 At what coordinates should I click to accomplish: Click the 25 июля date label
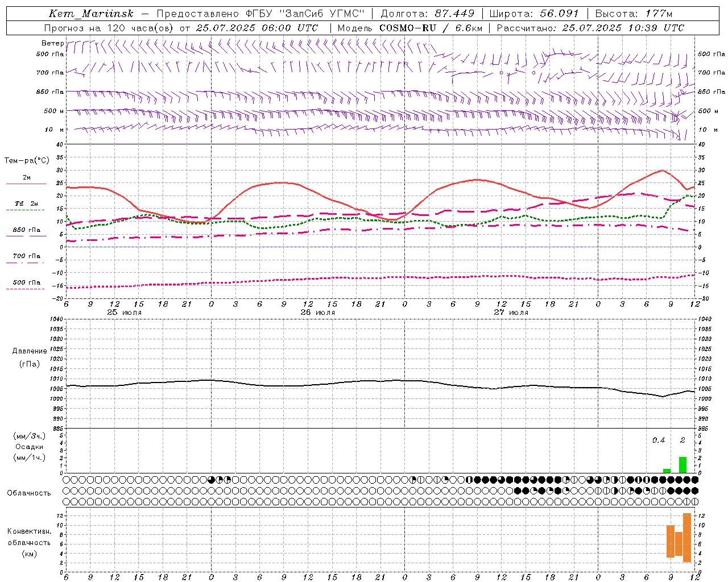click(125, 313)
